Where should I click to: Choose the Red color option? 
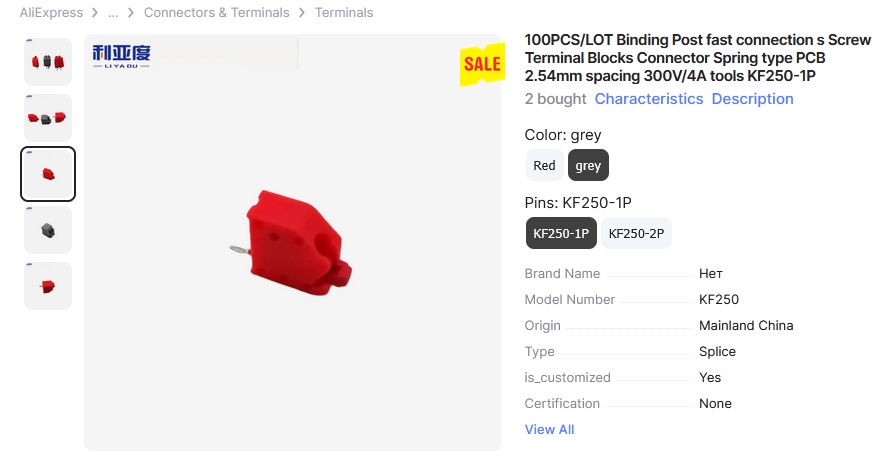click(544, 166)
